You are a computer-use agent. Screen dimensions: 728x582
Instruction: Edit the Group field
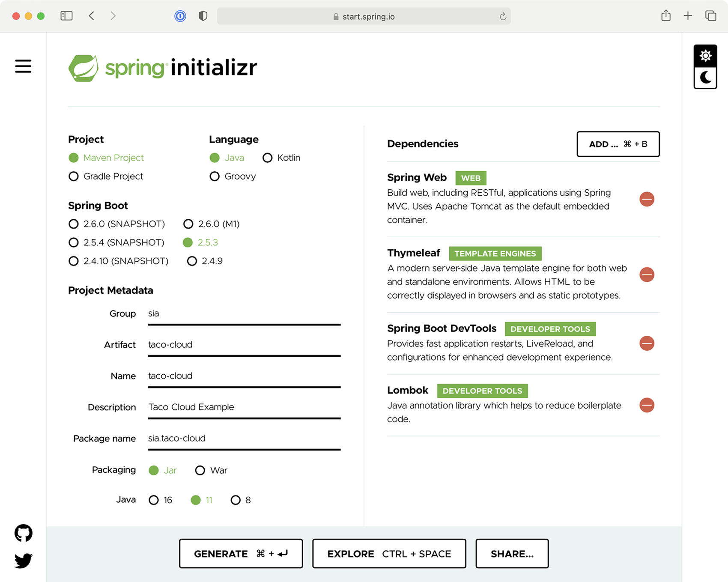[x=244, y=314]
